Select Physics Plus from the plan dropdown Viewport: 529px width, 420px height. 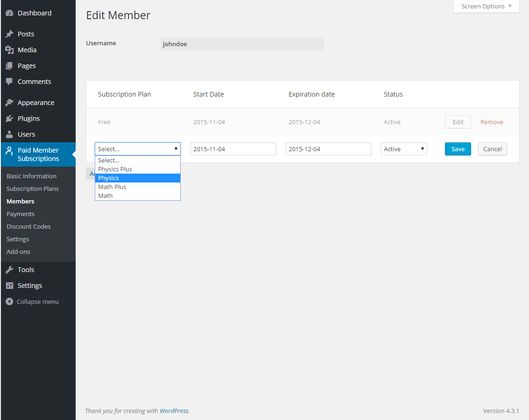pos(115,169)
